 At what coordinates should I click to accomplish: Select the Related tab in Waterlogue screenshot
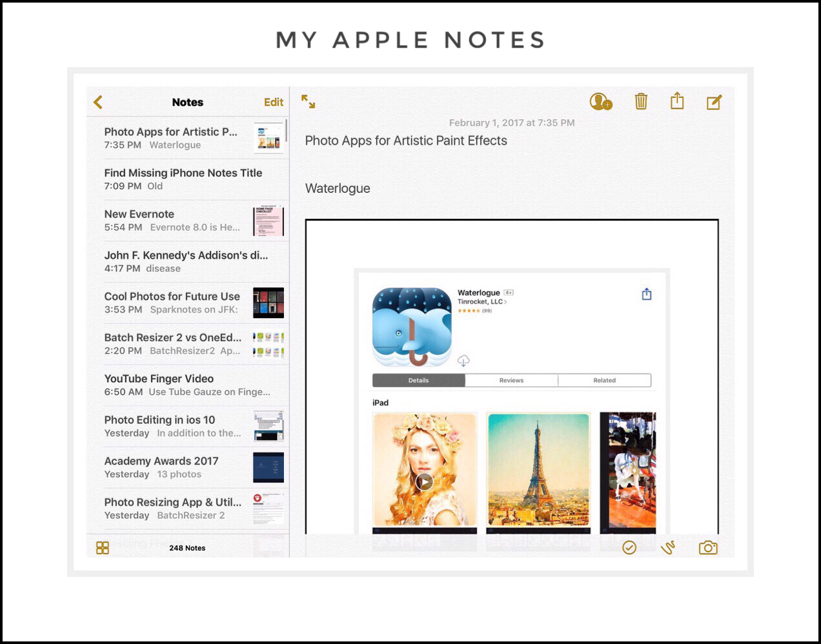pyautogui.click(x=604, y=380)
